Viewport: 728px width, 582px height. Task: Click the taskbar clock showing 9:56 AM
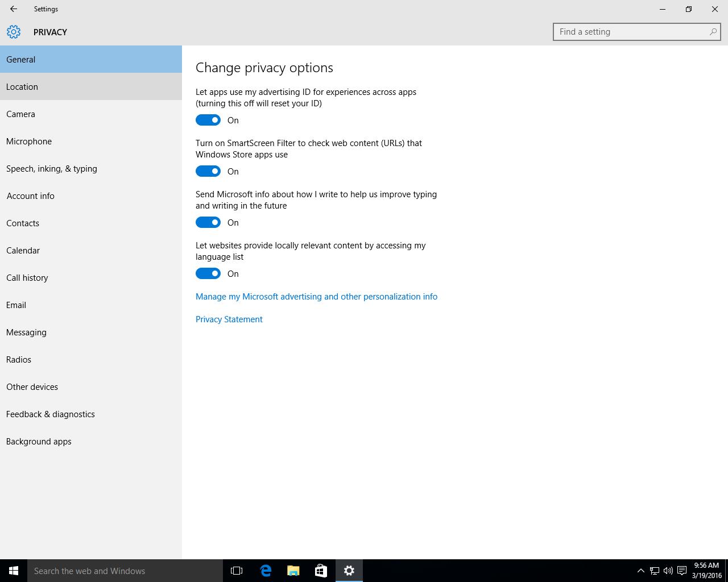pyautogui.click(x=706, y=571)
